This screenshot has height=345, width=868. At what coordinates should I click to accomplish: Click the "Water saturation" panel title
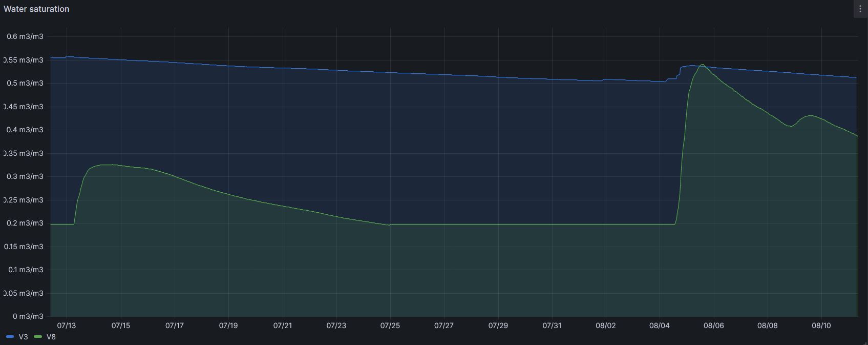coord(36,9)
